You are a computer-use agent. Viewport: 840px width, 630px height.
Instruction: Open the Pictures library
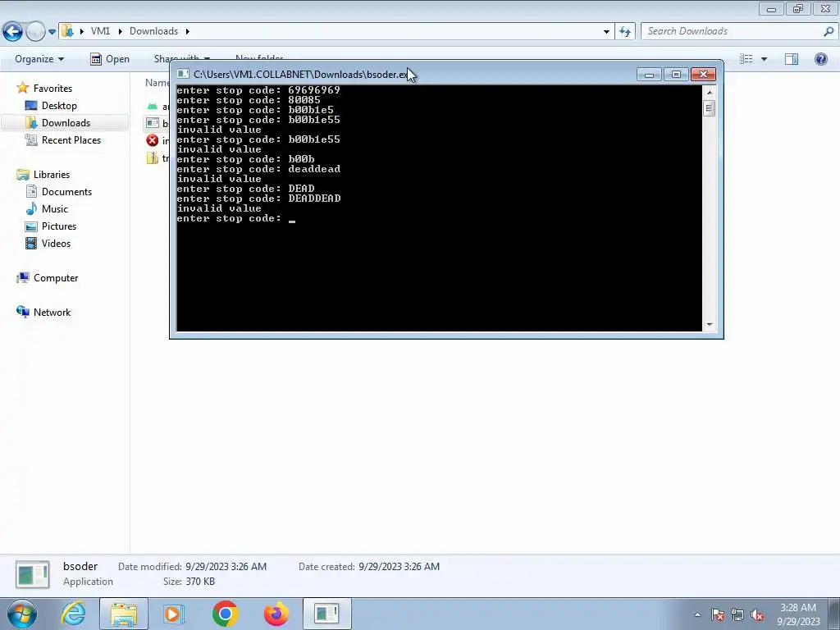(59, 226)
